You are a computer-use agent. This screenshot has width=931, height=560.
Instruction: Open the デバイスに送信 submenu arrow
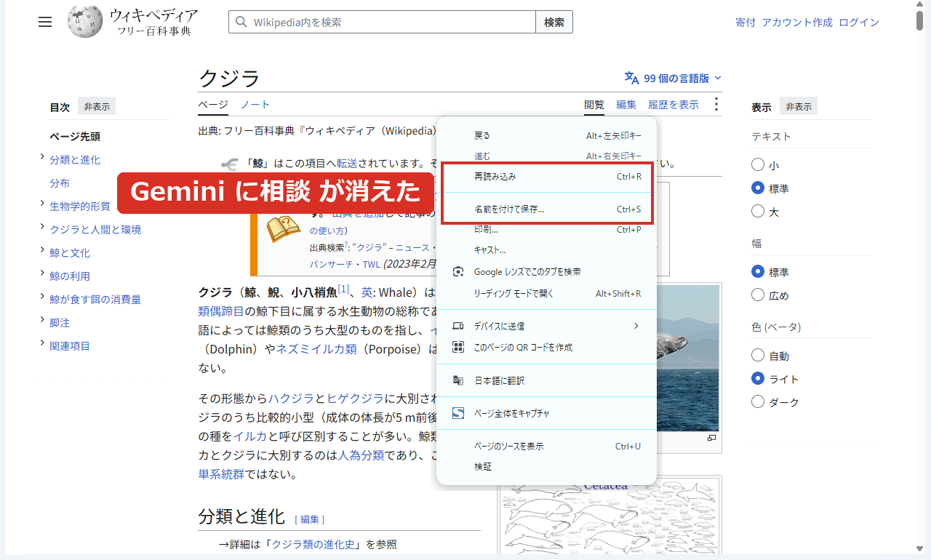point(636,326)
